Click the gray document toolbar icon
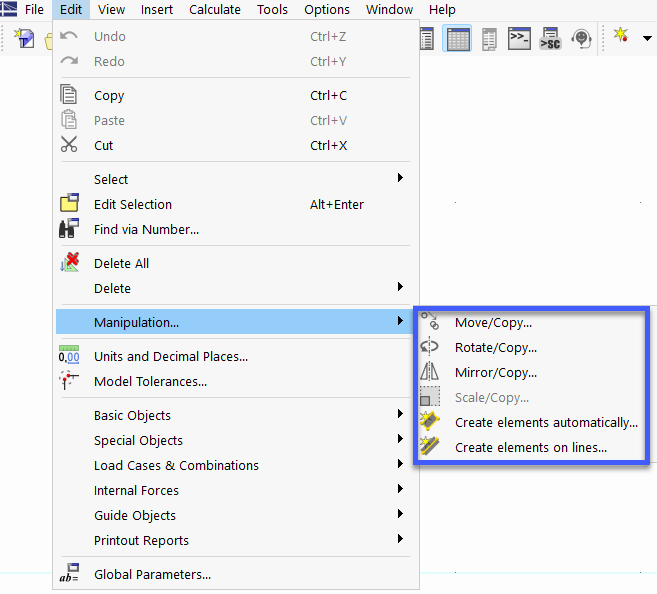This screenshot has width=657, height=594. pos(489,39)
